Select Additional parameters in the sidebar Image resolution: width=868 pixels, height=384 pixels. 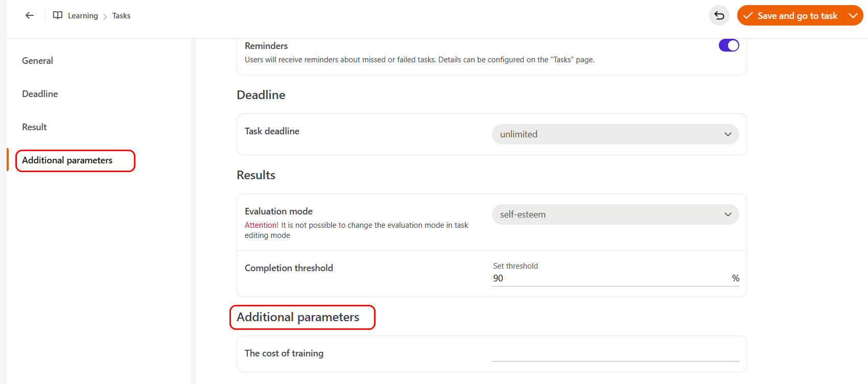67,160
